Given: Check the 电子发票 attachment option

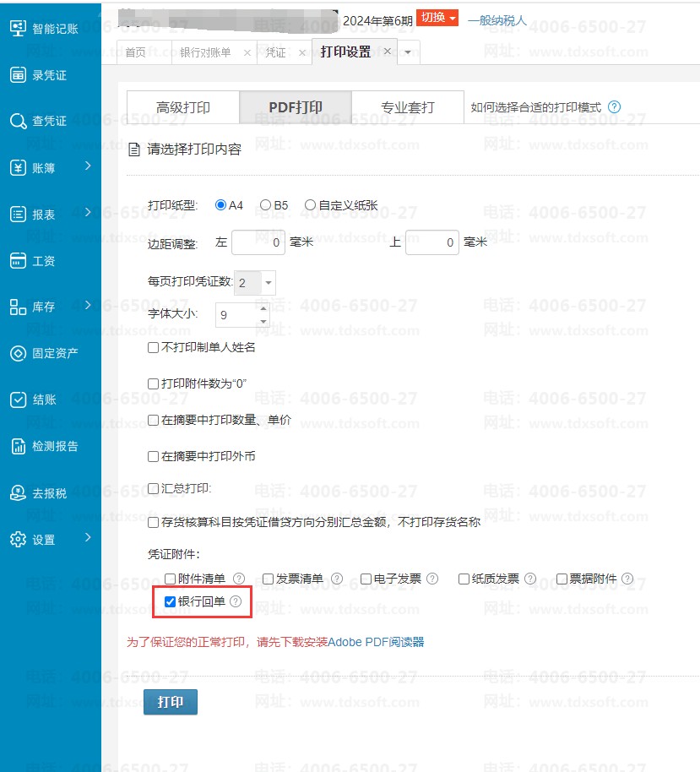Looking at the screenshot, I should [366, 579].
